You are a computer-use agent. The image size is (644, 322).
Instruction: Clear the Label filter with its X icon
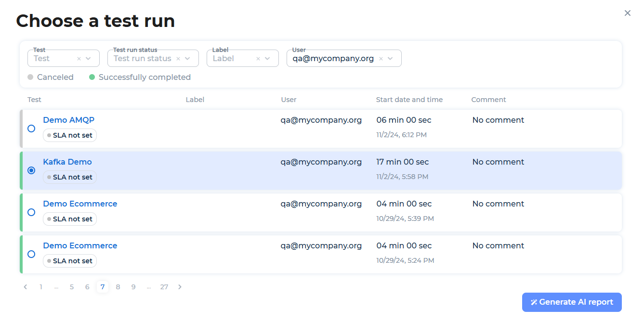[x=258, y=59]
